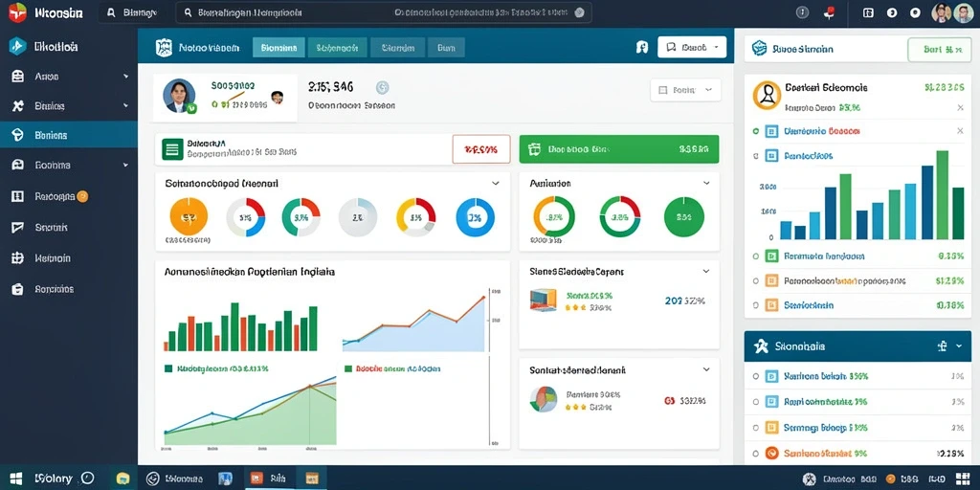Select the radio button beside the orange circle row
Viewport: 980px width, 490px height.
point(756,453)
